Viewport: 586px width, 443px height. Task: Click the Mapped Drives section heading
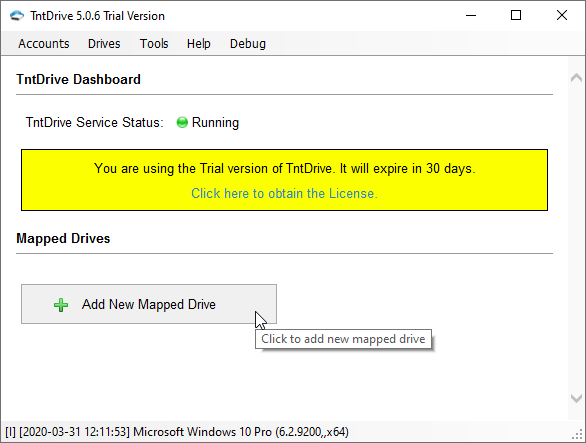click(63, 239)
